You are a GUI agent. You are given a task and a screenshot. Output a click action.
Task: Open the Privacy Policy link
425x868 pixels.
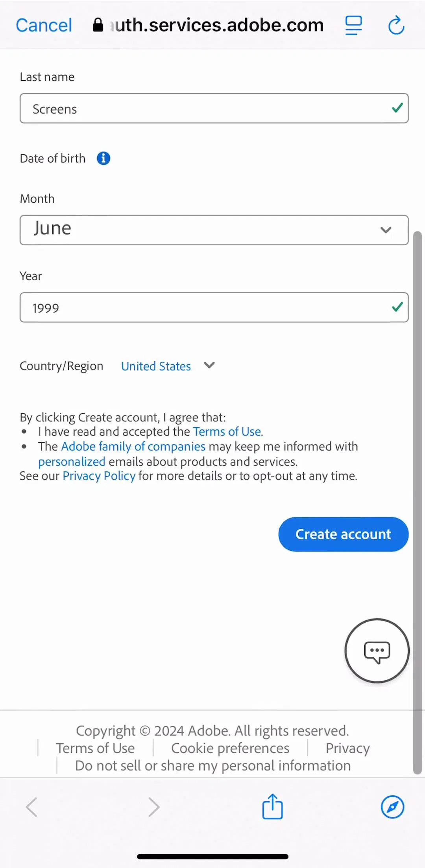99,476
